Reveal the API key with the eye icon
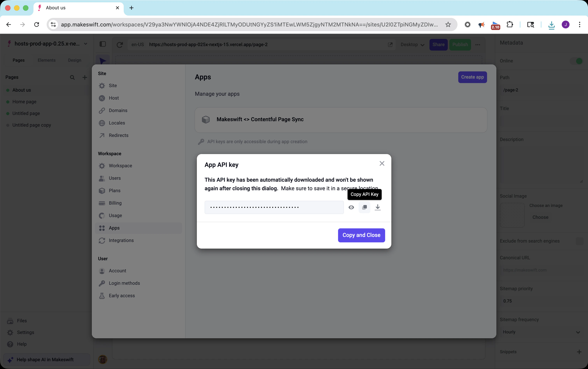Viewport: 588px width, 369px height. point(351,207)
